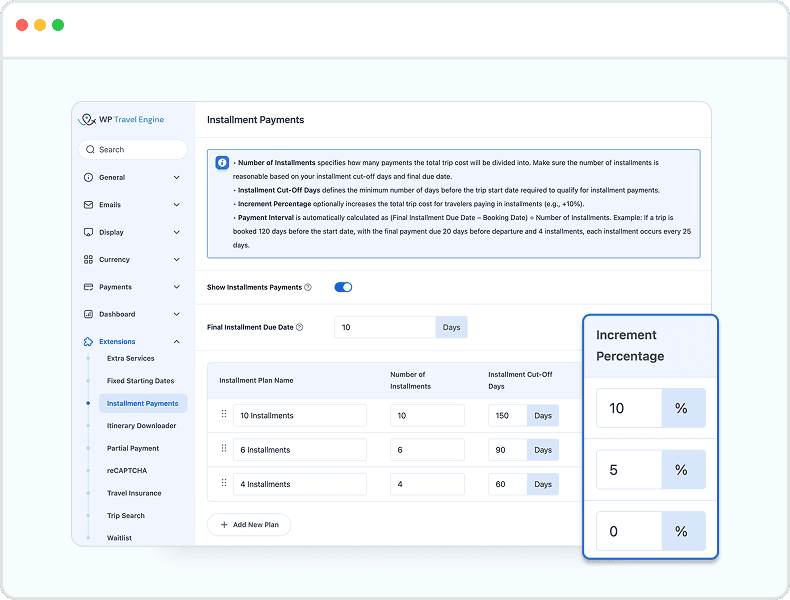Edit the 4 Installments plan name field
This screenshot has height=600, width=790.
pyautogui.click(x=300, y=484)
